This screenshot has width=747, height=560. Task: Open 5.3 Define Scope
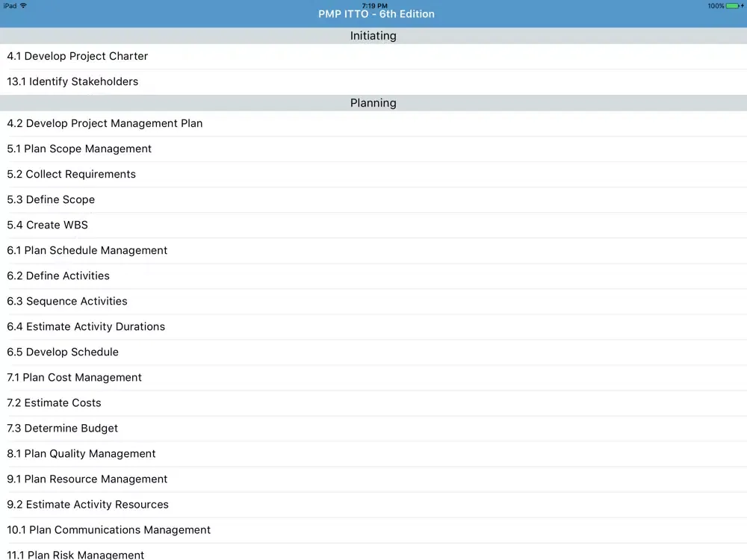pos(373,199)
